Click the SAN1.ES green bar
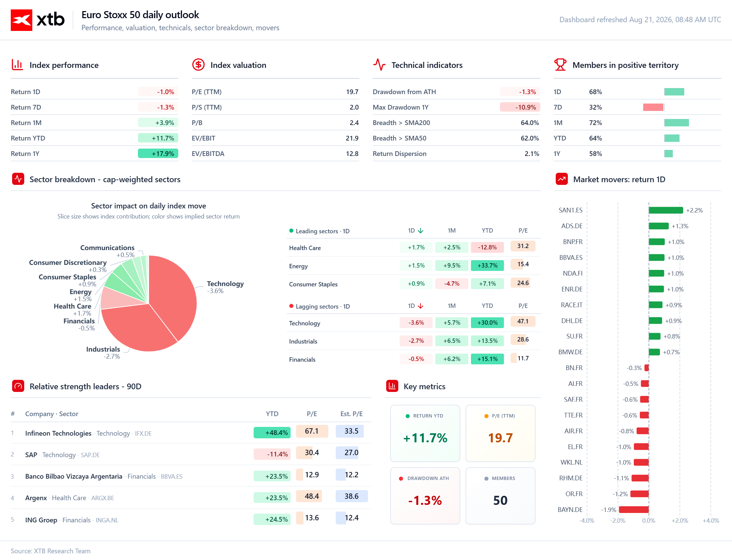 point(666,210)
